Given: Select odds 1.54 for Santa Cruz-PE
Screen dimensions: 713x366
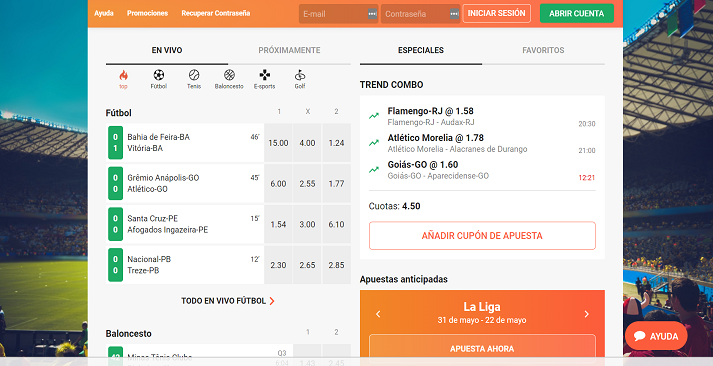Looking at the screenshot, I should (x=278, y=224).
